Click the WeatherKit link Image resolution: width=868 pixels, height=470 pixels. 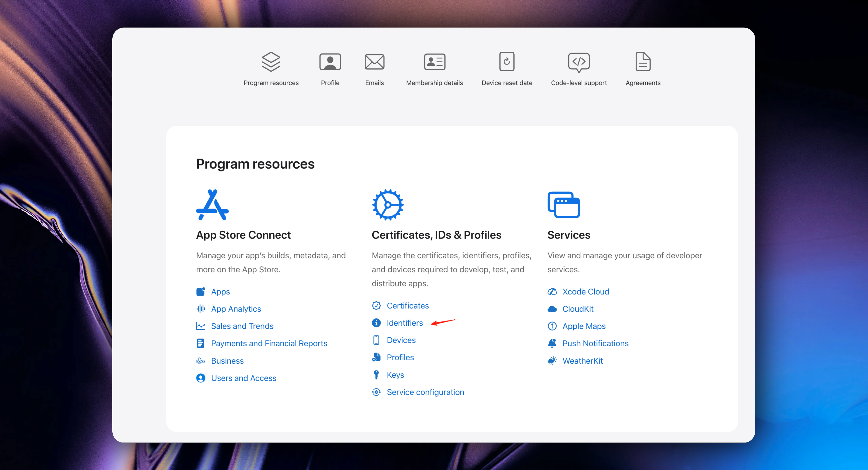pyautogui.click(x=582, y=361)
